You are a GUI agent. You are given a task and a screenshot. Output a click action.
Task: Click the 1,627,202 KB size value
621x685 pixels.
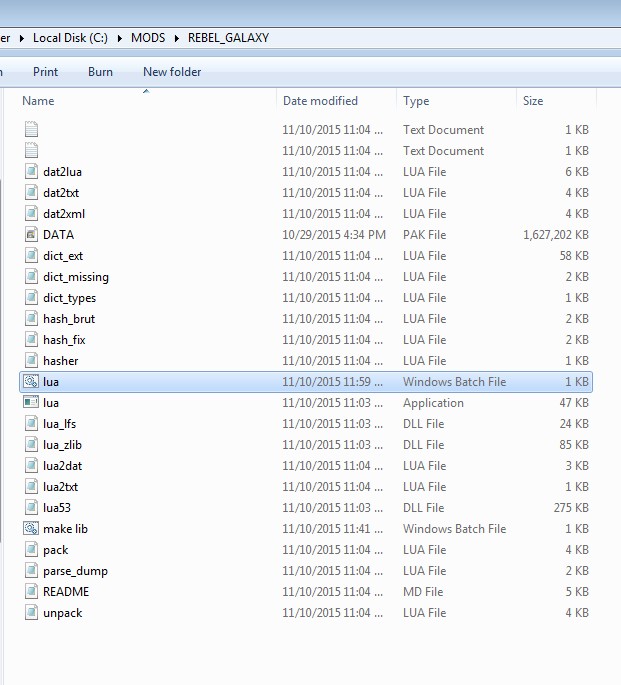pyautogui.click(x=556, y=235)
